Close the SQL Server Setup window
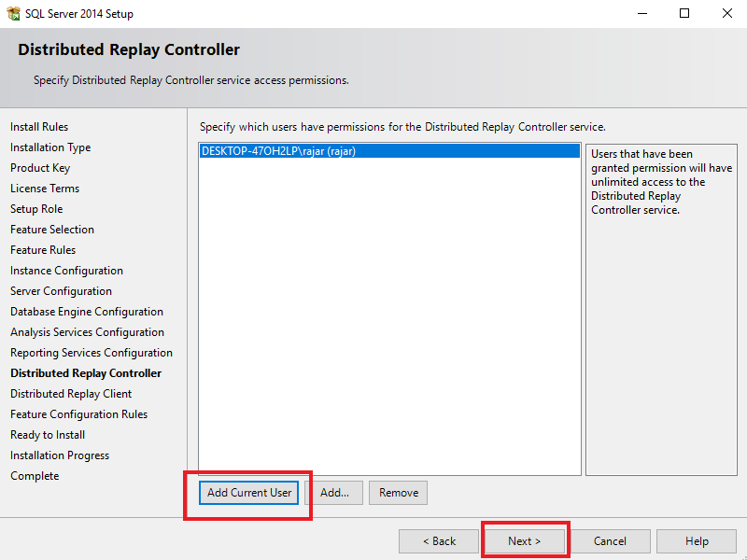This screenshot has width=747, height=560. pyautogui.click(x=726, y=13)
